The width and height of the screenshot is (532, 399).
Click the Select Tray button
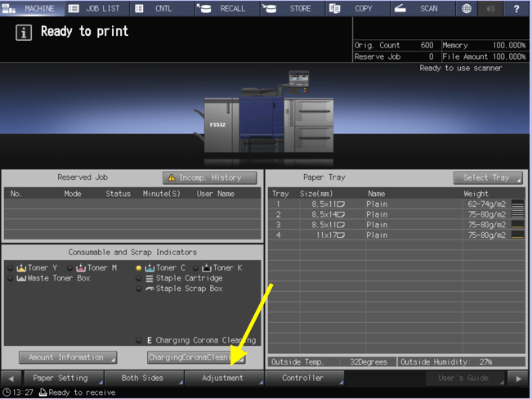487,177
